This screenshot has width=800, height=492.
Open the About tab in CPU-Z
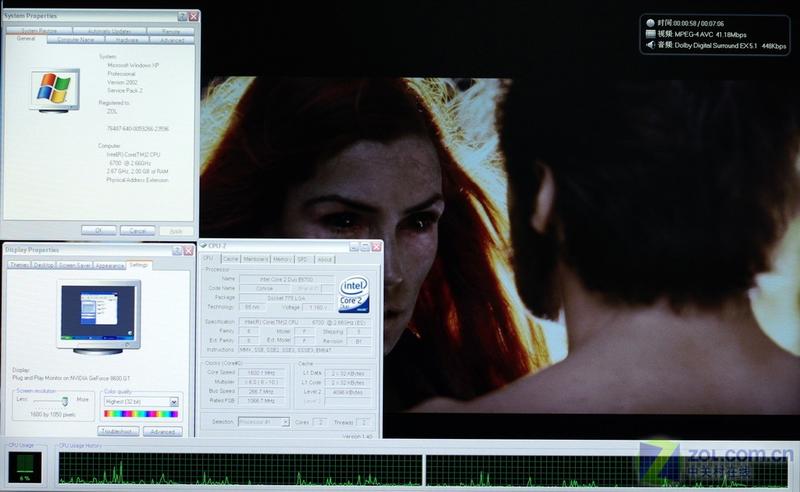324,259
